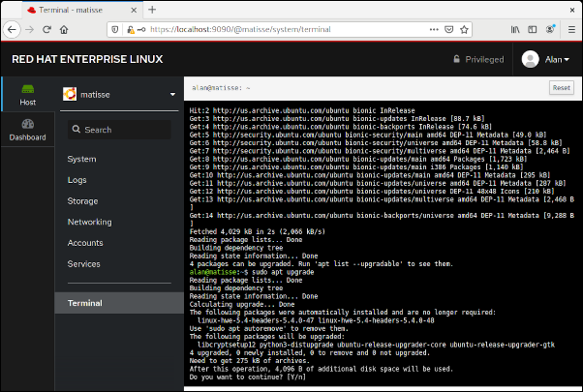Focus the sidebar Search input field
The image size is (583, 392).
(118, 129)
